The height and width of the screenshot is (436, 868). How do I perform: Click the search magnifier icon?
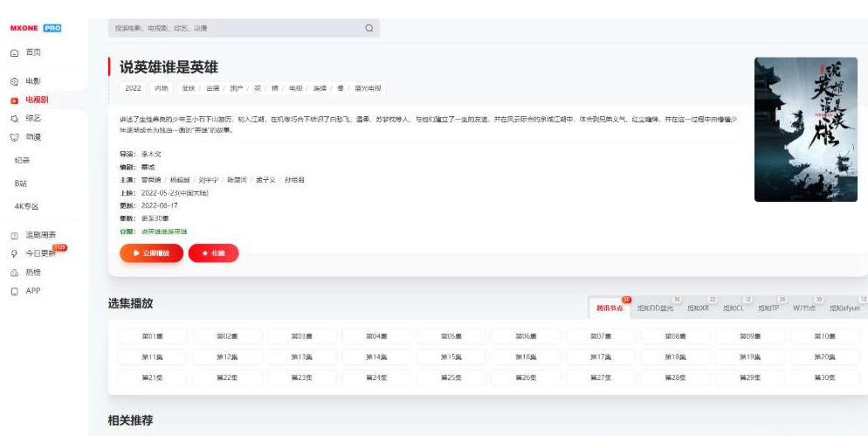pyautogui.click(x=369, y=28)
